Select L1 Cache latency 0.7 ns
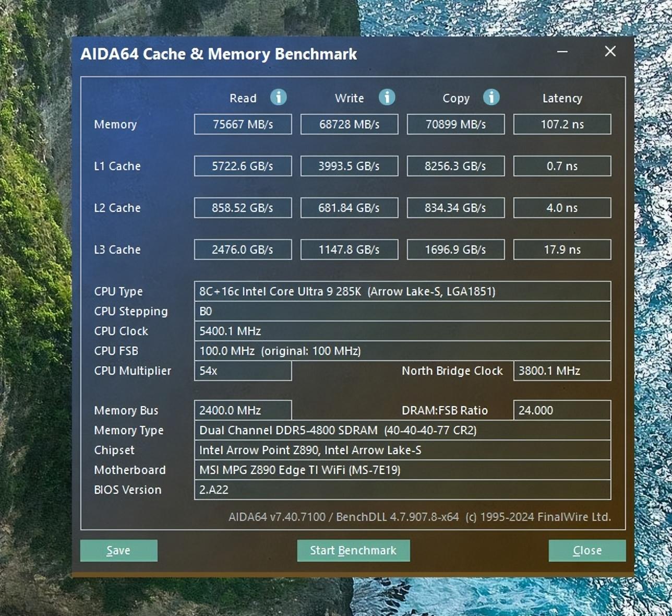672x616 pixels. 562,166
